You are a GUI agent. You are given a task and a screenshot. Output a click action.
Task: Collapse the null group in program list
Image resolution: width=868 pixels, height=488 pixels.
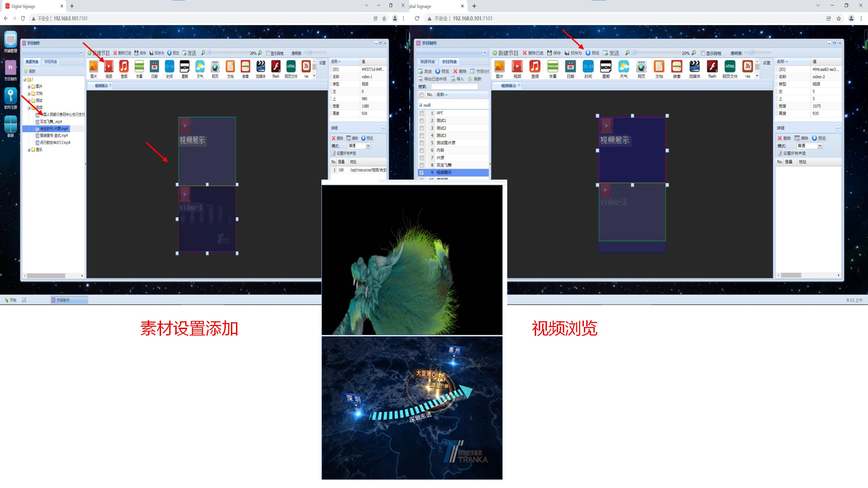(x=420, y=105)
